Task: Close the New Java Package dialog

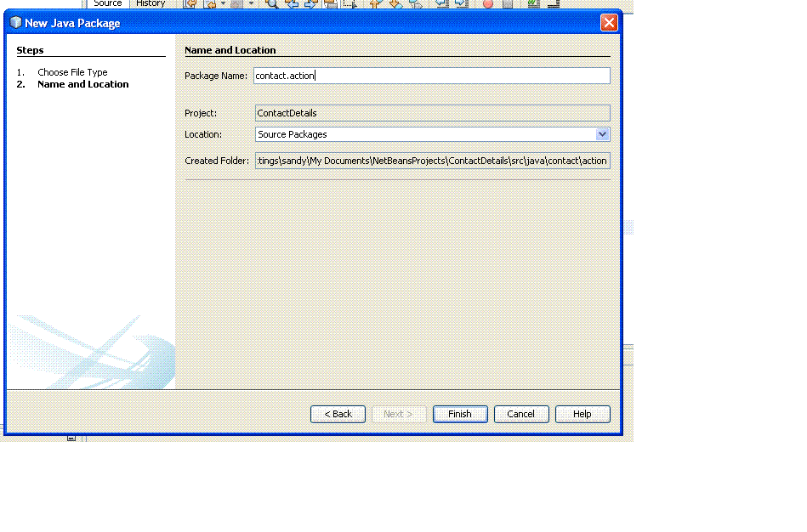Action: pyautogui.click(x=609, y=23)
